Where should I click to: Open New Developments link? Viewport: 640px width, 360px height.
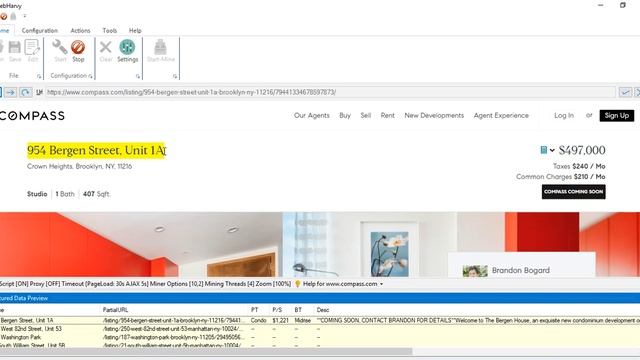(434, 116)
